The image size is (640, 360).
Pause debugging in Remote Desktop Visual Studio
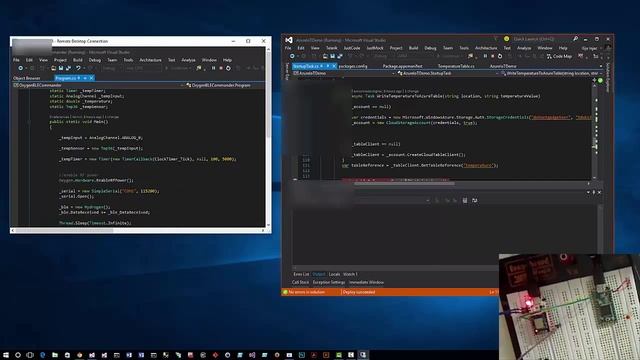pos(213,68)
